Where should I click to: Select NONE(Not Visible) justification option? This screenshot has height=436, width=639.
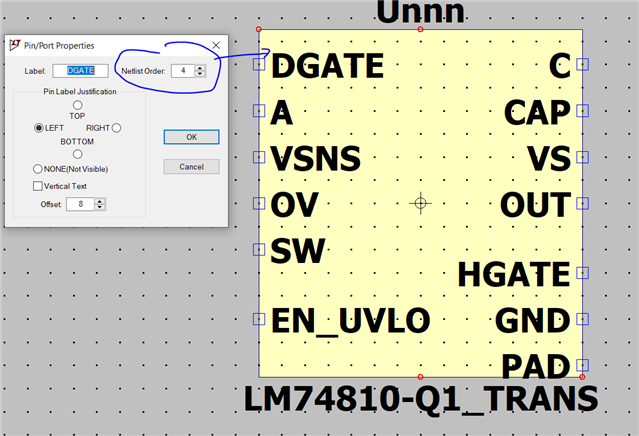coord(37,169)
